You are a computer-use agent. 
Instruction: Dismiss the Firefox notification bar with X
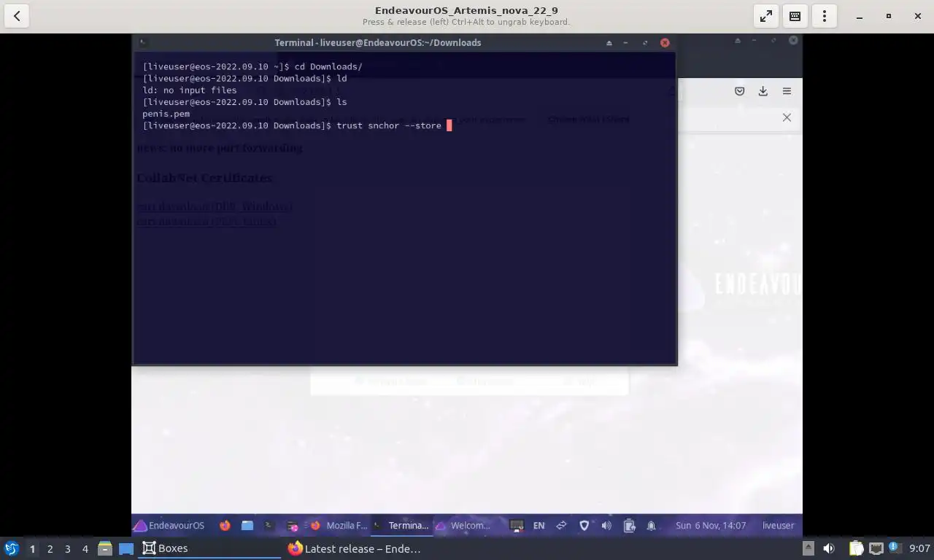pyautogui.click(x=787, y=117)
